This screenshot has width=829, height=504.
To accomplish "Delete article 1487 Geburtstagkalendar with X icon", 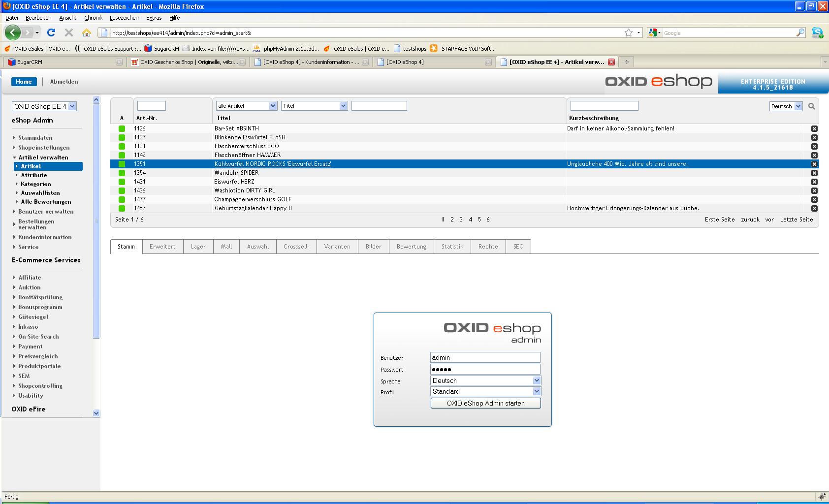I will [814, 209].
